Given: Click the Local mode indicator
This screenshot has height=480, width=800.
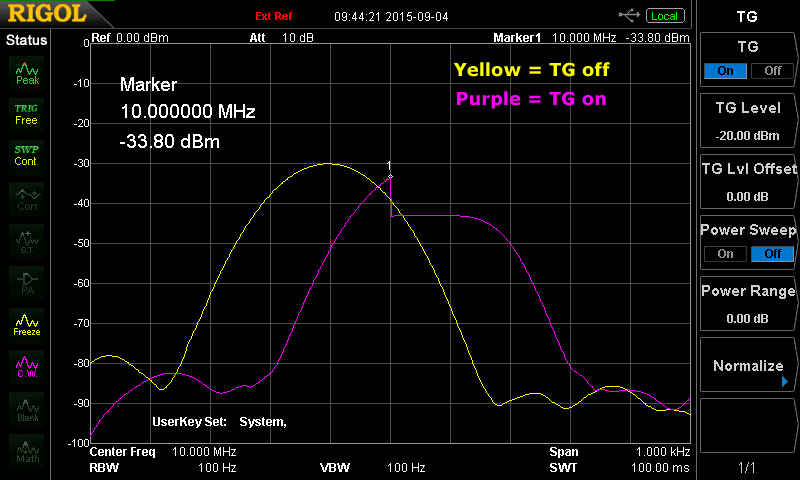Looking at the screenshot, I should pos(663,16).
